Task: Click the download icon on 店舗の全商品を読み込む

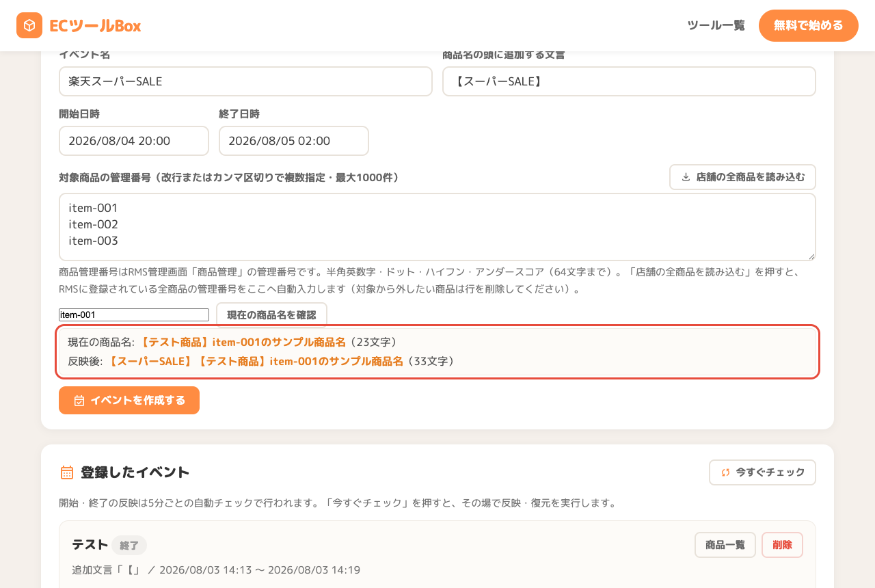Action: coord(686,177)
